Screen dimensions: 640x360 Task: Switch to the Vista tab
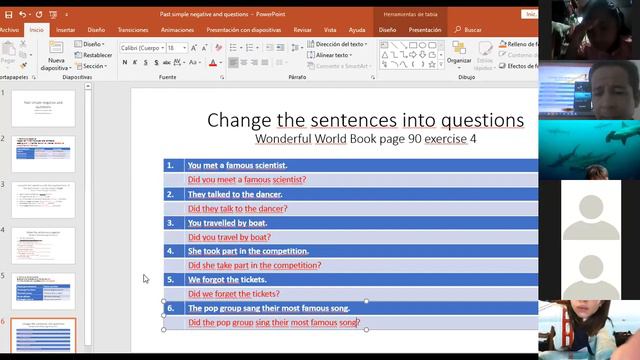[330, 30]
